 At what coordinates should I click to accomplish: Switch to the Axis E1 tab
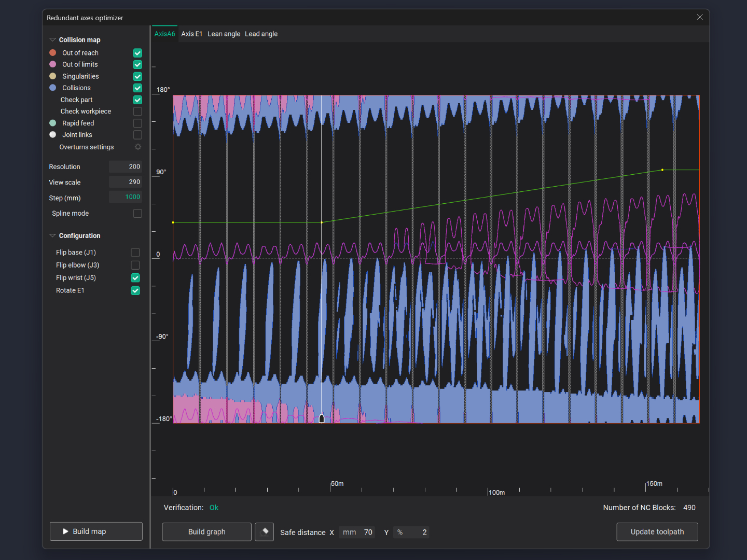coord(191,34)
